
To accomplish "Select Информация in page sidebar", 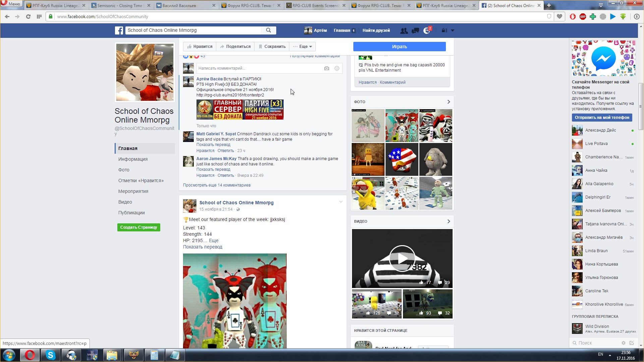I will (133, 159).
